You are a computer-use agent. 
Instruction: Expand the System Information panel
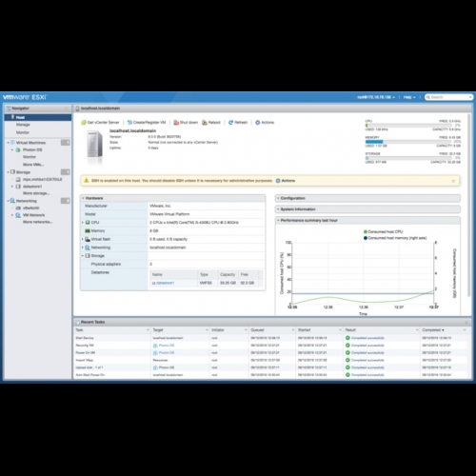coord(278,209)
